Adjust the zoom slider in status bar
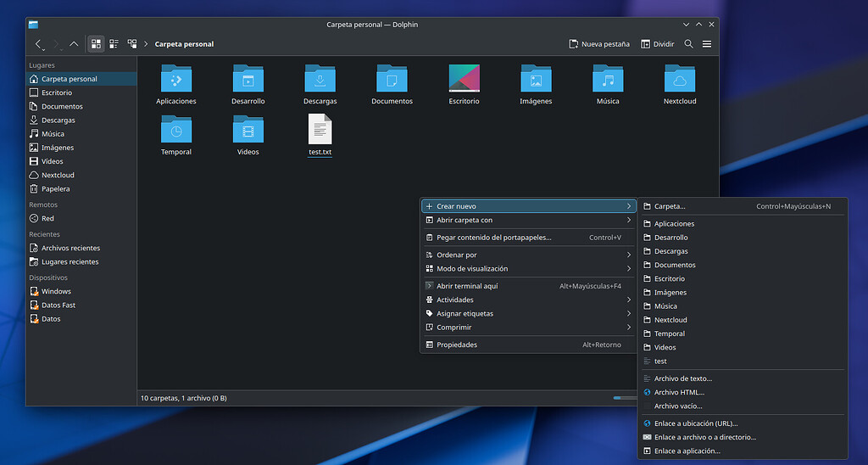This screenshot has height=465, width=868. tap(626, 397)
